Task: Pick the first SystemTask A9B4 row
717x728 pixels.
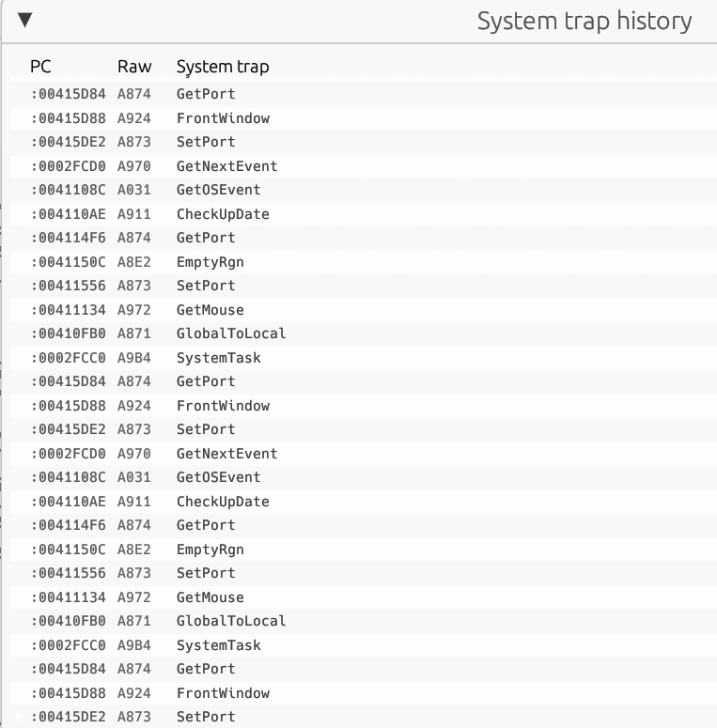Action: pos(363,358)
